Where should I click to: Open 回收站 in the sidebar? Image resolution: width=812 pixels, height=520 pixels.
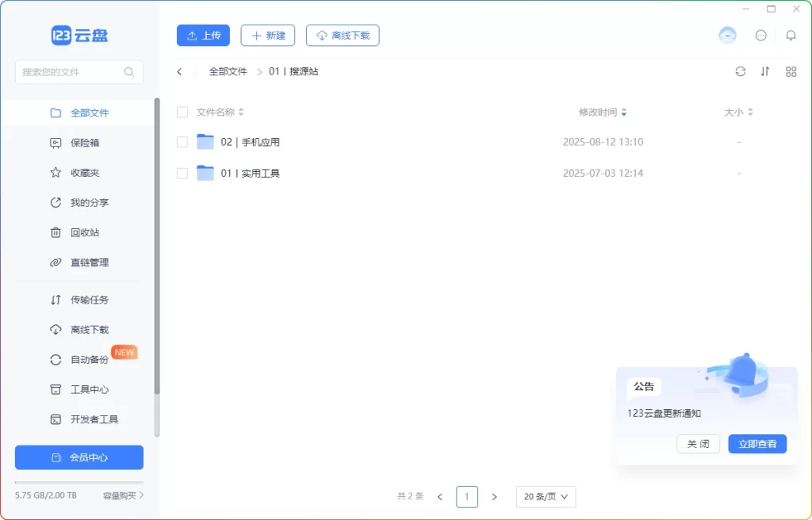click(x=84, y=232)
